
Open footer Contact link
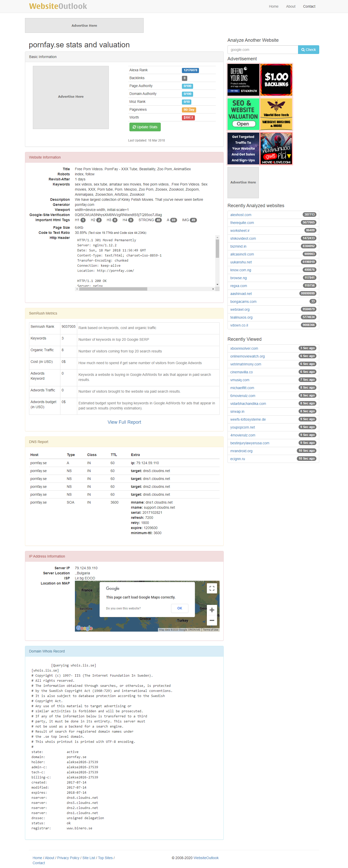click(x=39, y=863)
